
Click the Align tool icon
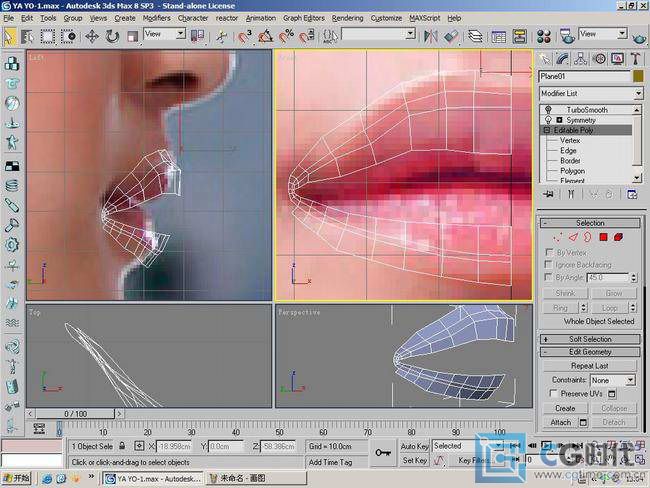click(451, 36)
